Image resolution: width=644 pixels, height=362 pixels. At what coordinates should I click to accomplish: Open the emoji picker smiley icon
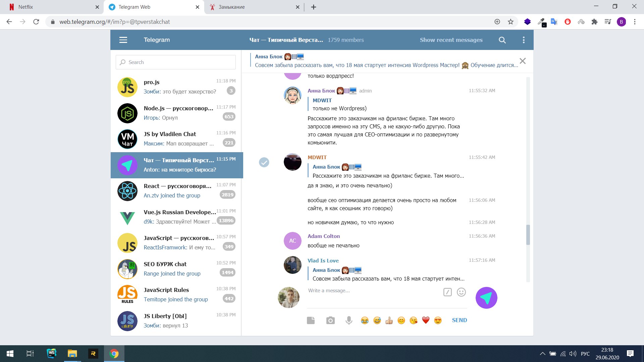tap(462, 292)
